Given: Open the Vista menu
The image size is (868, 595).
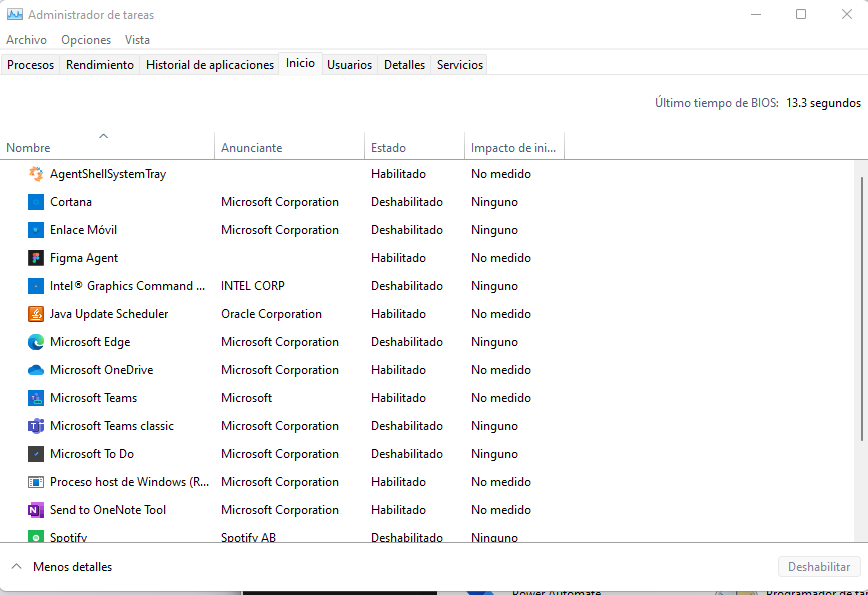Looking at the screenshot, I should tap(137, 40).
